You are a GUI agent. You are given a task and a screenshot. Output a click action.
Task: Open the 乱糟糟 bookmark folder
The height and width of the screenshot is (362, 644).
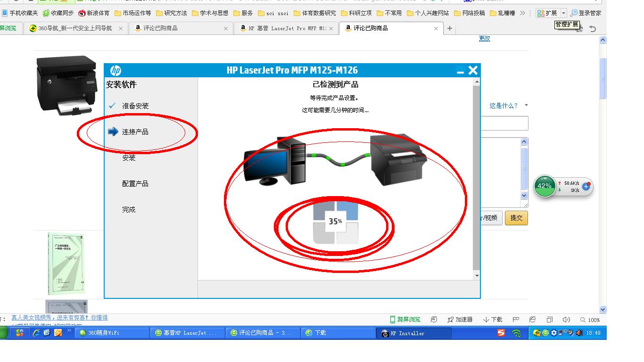503,13
